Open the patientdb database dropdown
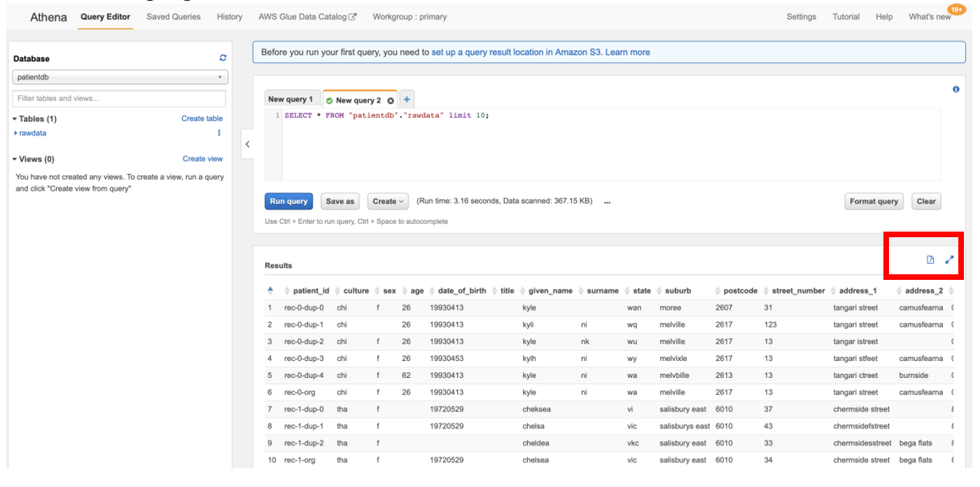The image size is (980, 487). [x=120, y=77]
